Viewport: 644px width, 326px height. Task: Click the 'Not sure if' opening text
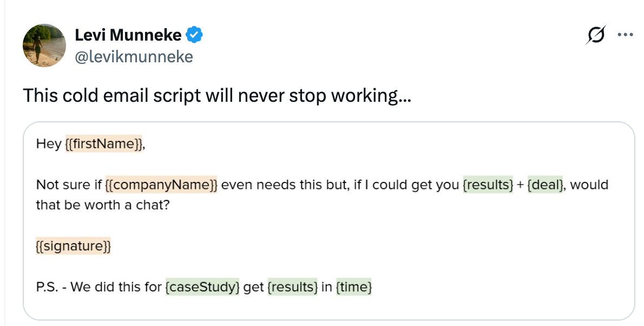(x=69, y=185)
